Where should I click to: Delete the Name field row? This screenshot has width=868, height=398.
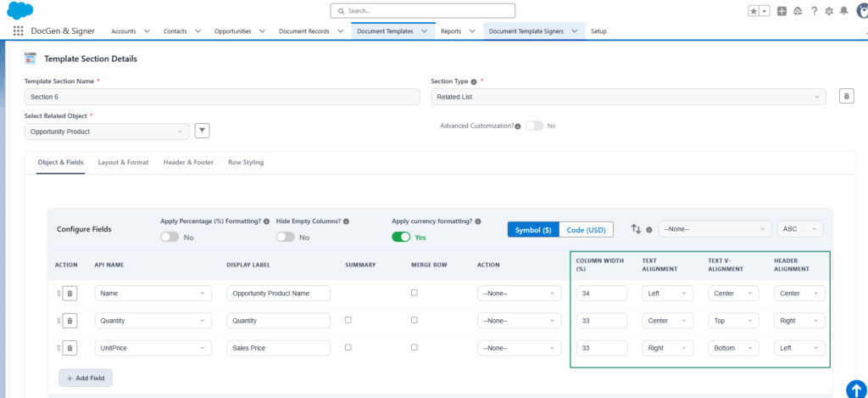70,294
